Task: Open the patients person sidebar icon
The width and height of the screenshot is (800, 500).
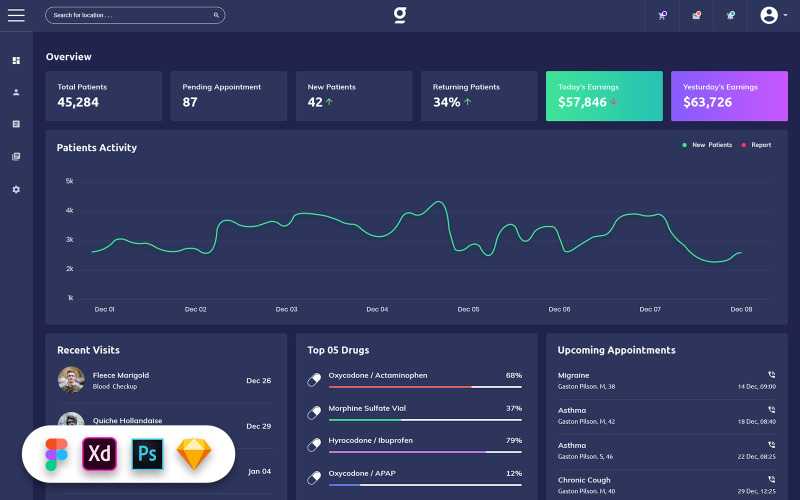Action: coord(16,92)
